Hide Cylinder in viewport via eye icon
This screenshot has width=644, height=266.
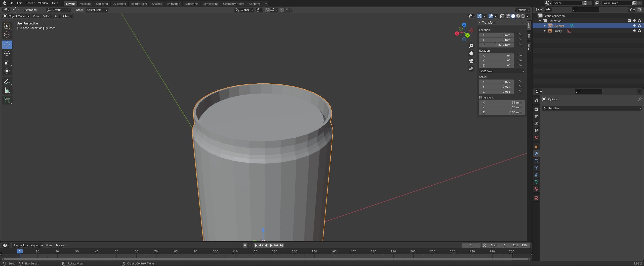(x=634, y=26)
